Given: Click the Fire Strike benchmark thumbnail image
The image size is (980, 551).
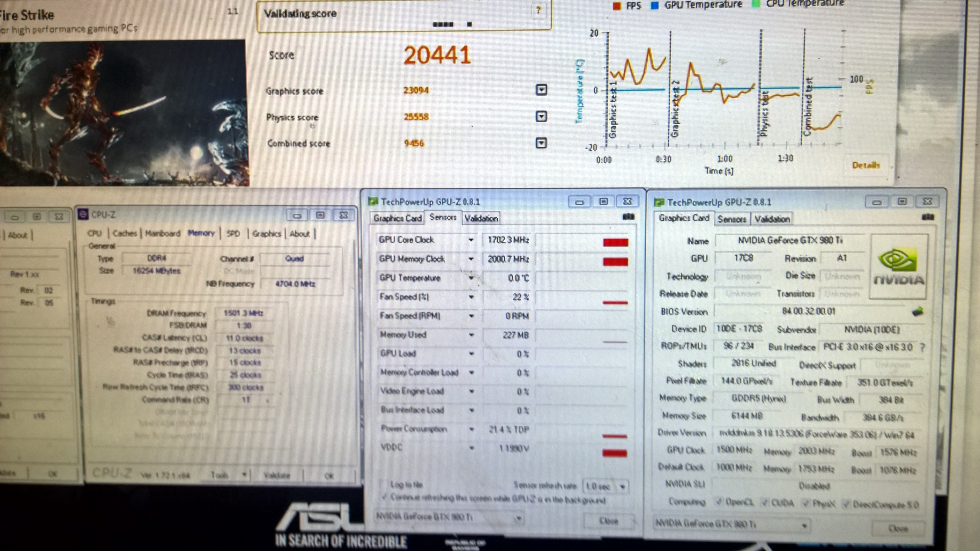Looking at the screenshot, I should pos(124,113).
